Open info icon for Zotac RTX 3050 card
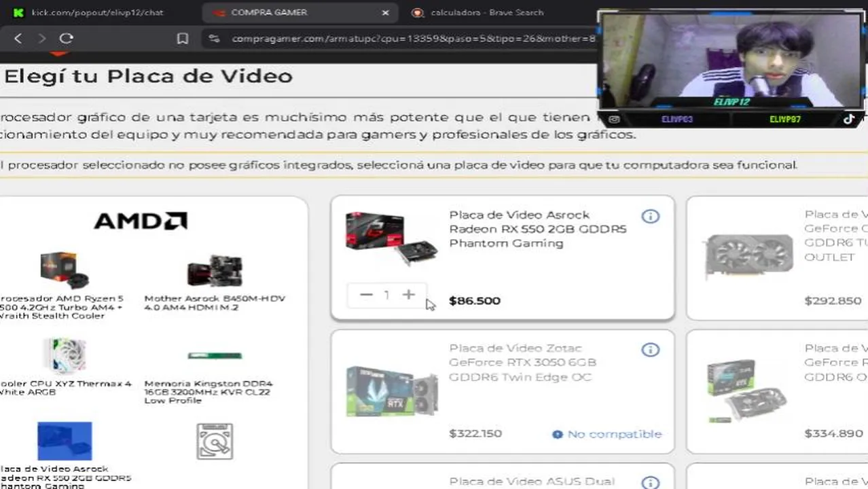The height and width of the screenshot is (489, 868). coord(650,350)
